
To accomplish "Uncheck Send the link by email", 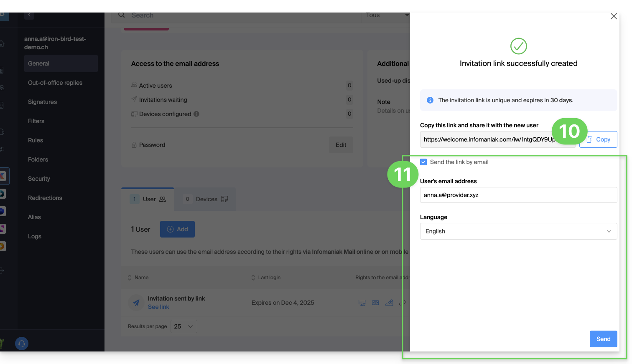I will 423,162.
